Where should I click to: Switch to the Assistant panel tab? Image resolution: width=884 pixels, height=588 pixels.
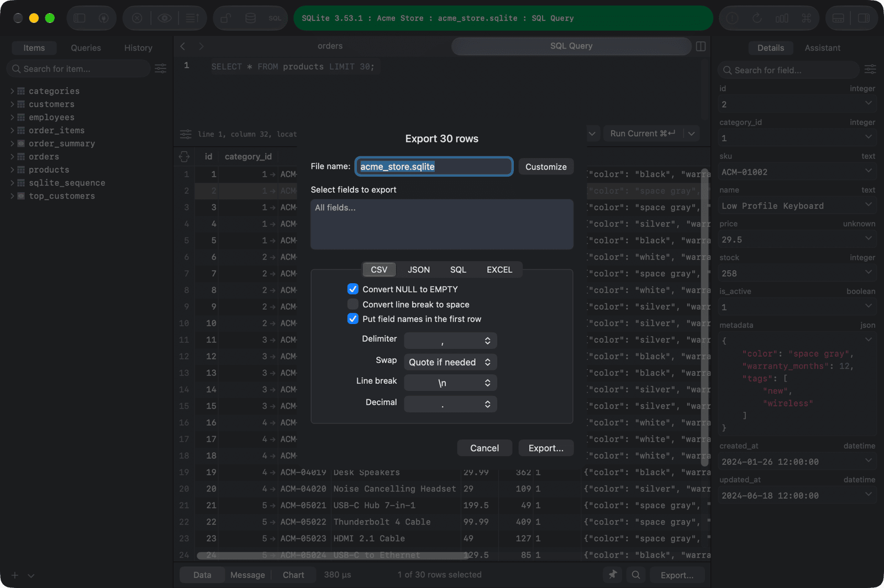[x=822, y=48]
